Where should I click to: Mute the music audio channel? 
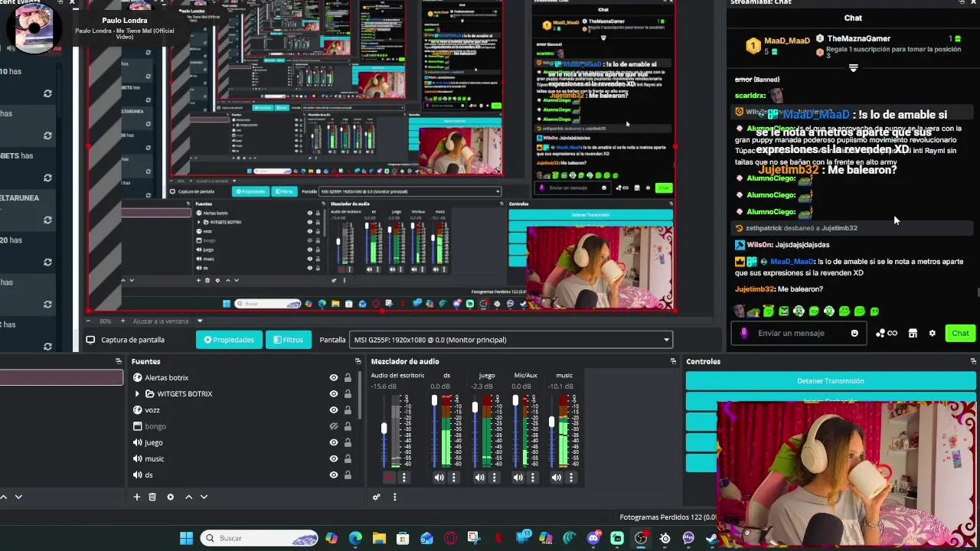pos(557,478)
